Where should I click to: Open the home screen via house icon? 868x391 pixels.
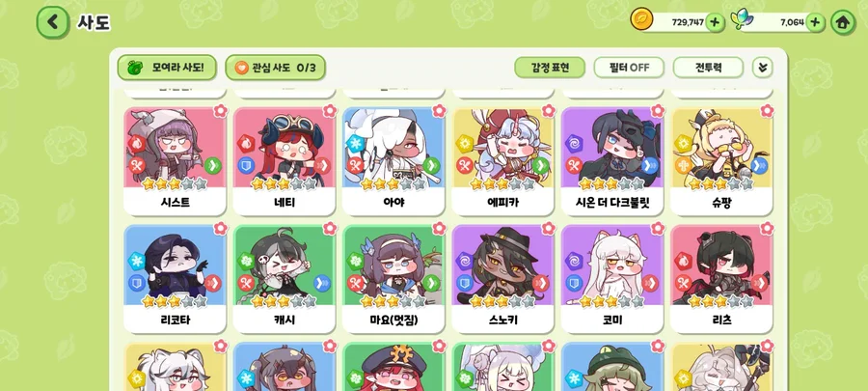pos(843,23)
